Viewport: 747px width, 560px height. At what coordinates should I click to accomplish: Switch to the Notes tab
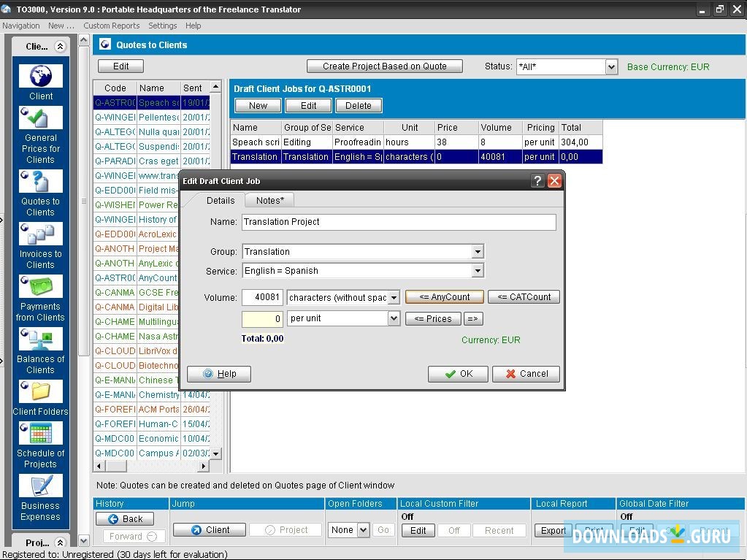268,199
